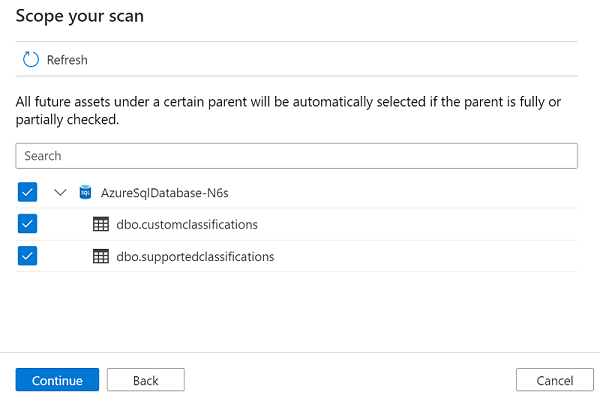
Task: Focus the Search input field
Action: point(297,156)
